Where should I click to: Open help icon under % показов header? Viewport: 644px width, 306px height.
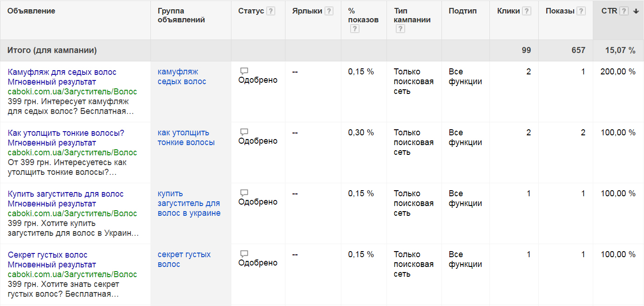click(354, 29)
